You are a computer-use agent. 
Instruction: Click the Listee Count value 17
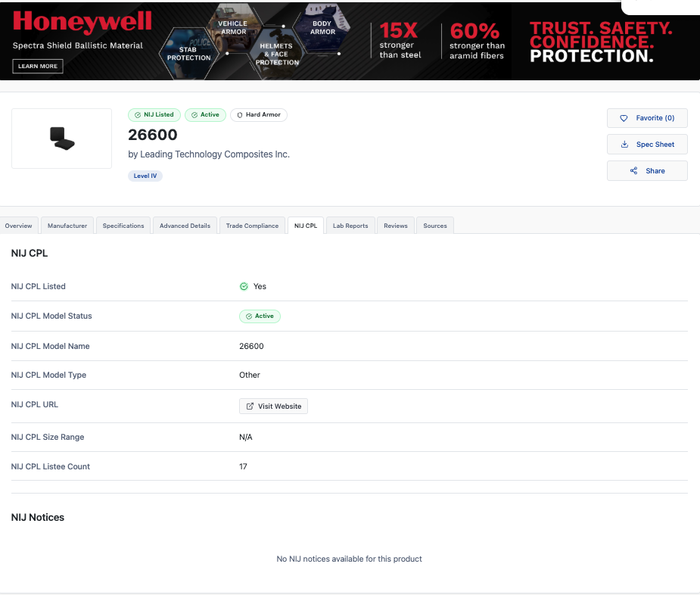coord(243,466)
